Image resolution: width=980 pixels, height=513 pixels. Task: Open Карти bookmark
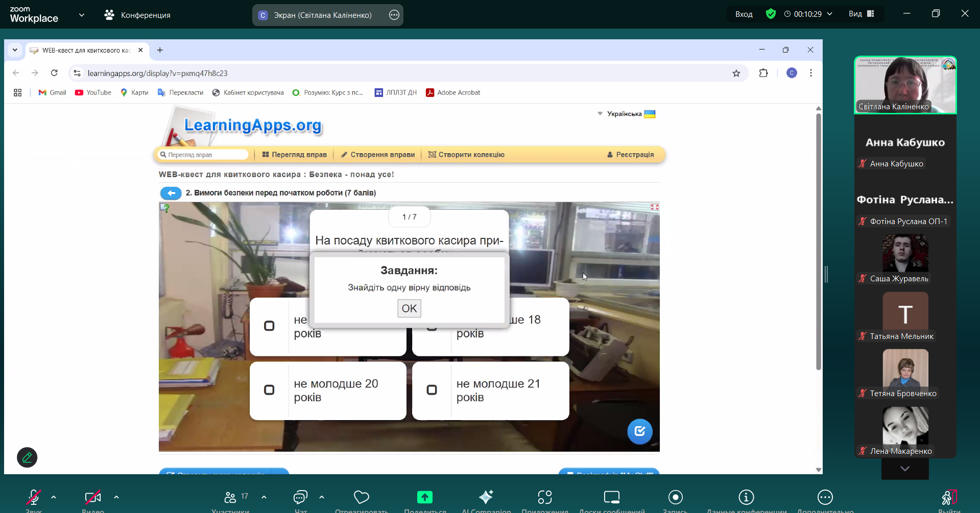(134, 92)
